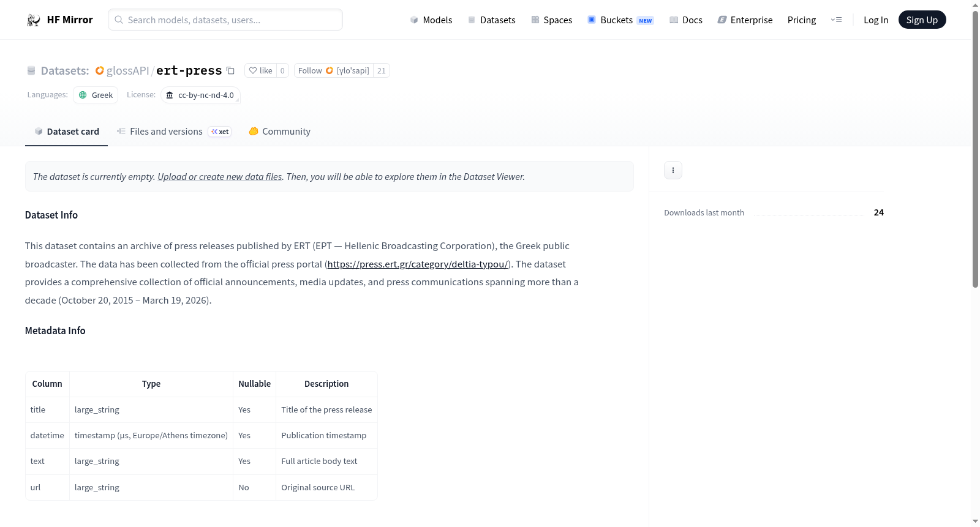Image resolution: width=980 pixels, height=527 pixels.
Task: Follow the [ylo'sapi] organization
Action: coord(334,70)
